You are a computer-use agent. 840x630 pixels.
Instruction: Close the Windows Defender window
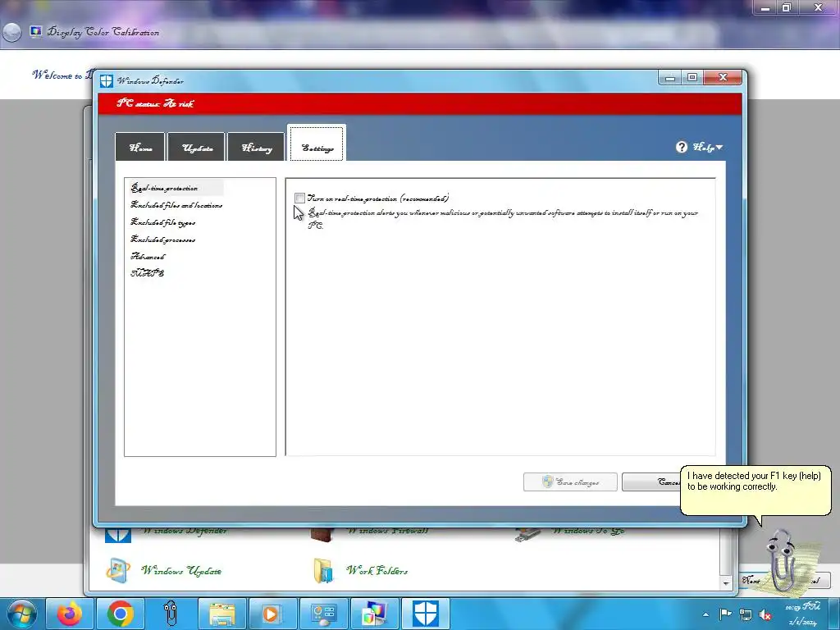click(x=723, y=78)
